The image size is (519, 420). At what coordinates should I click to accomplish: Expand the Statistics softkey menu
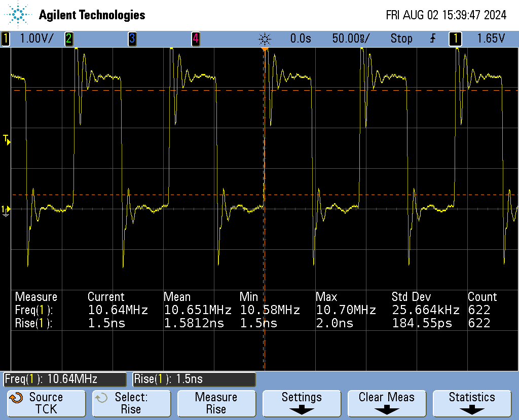coord(472,403)
